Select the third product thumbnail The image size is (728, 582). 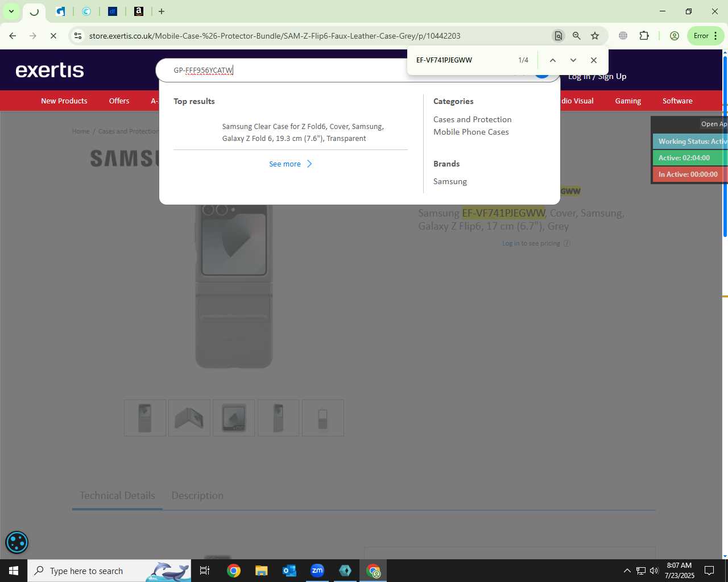point(234,418)
